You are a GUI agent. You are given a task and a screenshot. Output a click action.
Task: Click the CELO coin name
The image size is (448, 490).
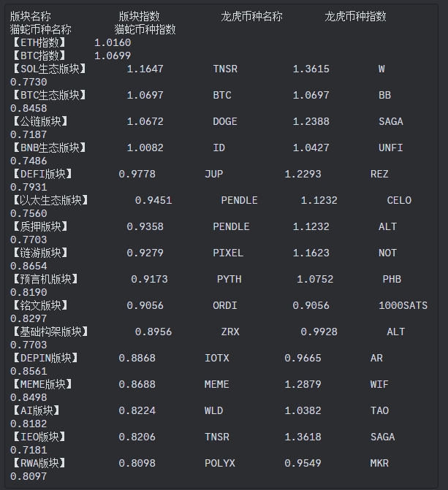click(x=399, y=200)
